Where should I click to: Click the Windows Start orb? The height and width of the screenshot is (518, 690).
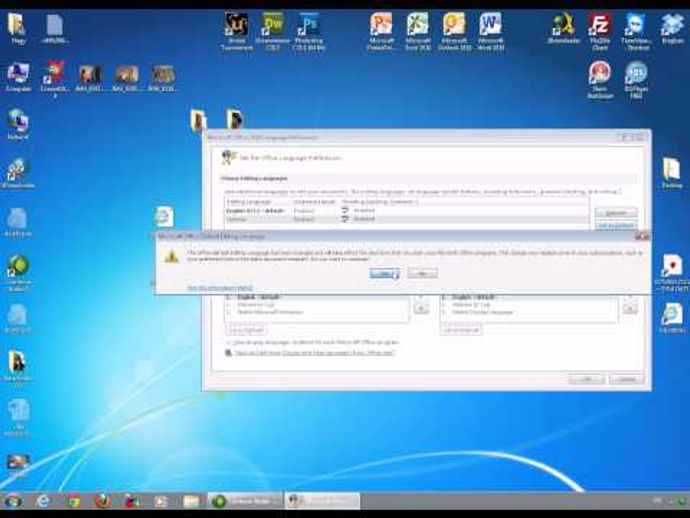pyautogui.click(x=12, y=501)
